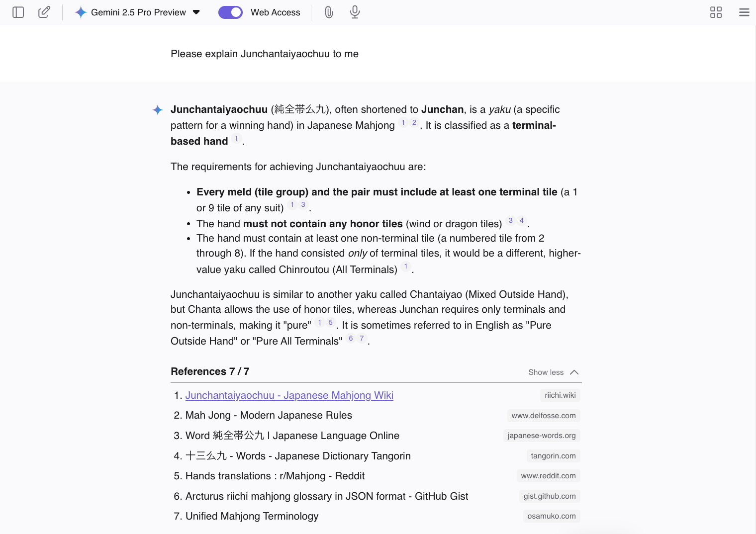Image resolution: width=756 pixels, height=534 pixels.
Task: Toggle the sidebar panel icon
Action: point(18,12)
